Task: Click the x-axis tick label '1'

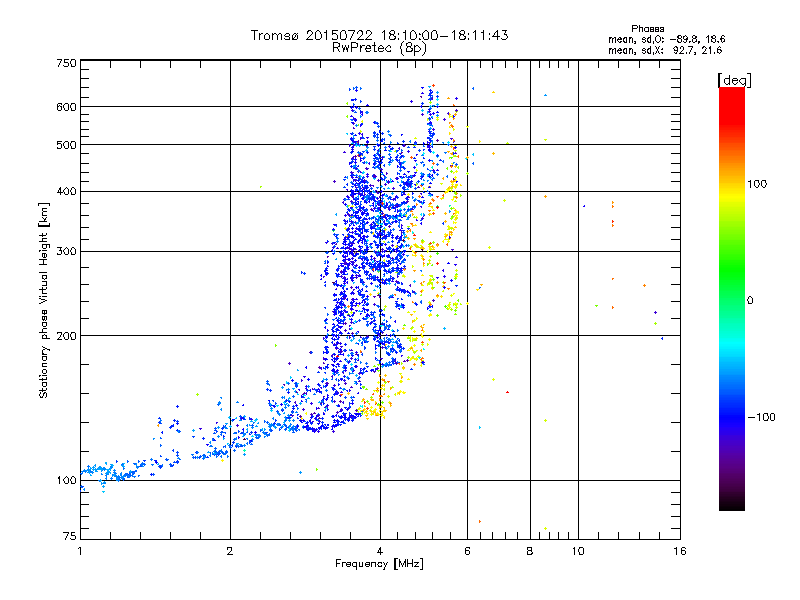Action: 80,551
